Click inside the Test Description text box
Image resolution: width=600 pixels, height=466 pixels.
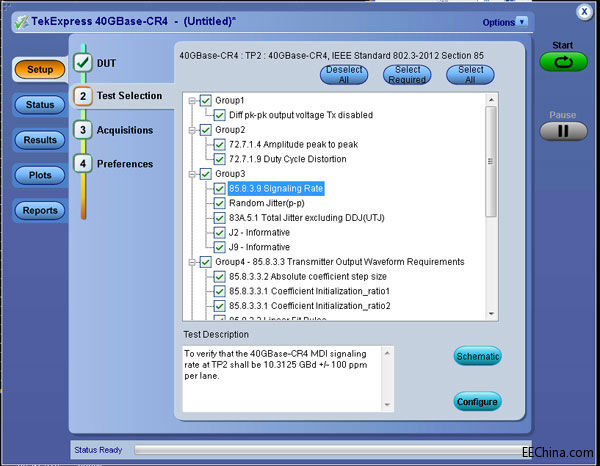pyautogui.click(x=282, y=379)
